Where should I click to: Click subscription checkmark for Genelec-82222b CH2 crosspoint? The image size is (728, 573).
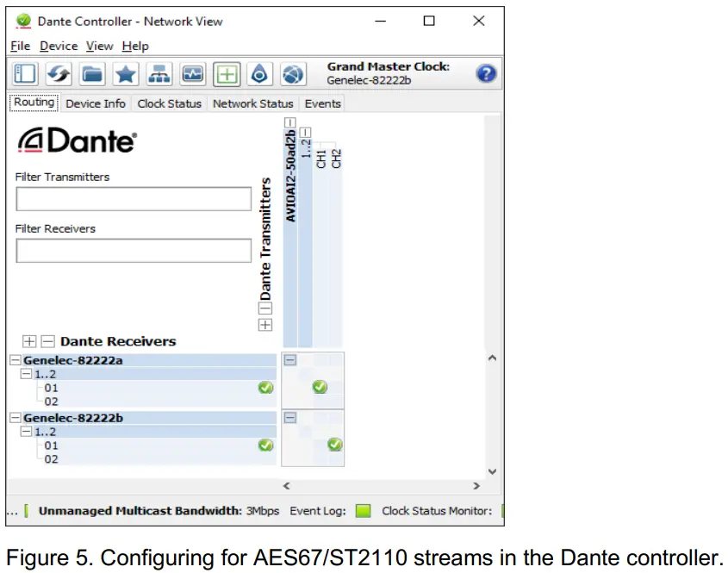point(335,445)
